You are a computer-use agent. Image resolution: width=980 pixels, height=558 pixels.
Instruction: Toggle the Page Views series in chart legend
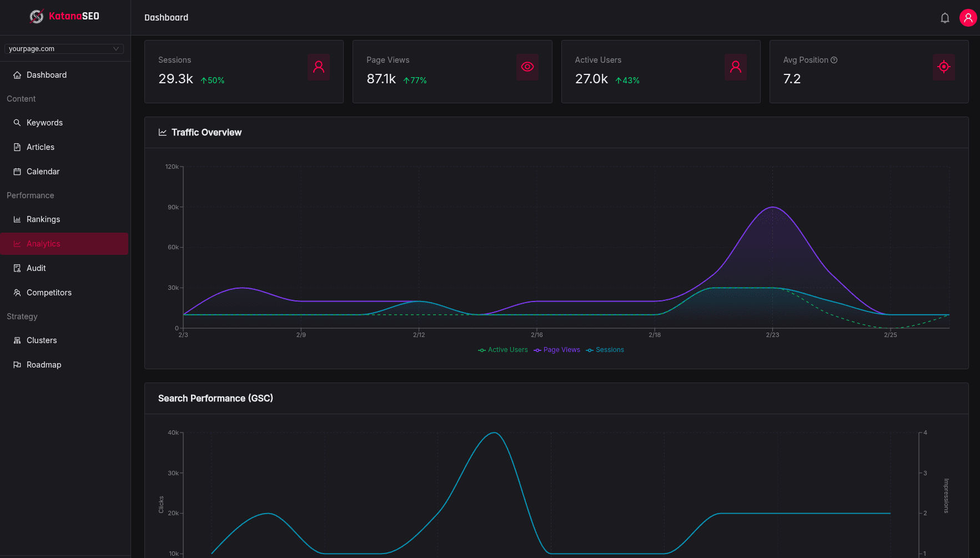click(557, 350)
